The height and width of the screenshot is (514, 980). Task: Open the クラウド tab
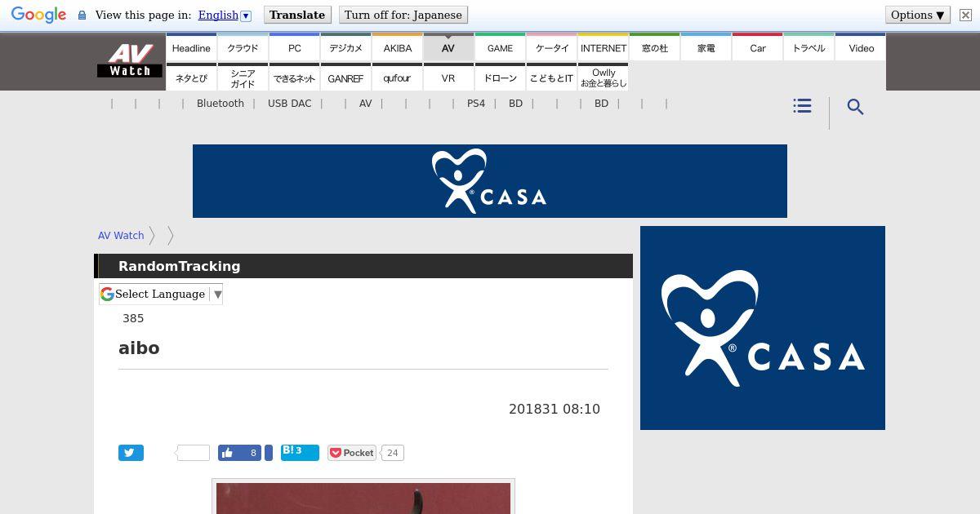point(243,47)
